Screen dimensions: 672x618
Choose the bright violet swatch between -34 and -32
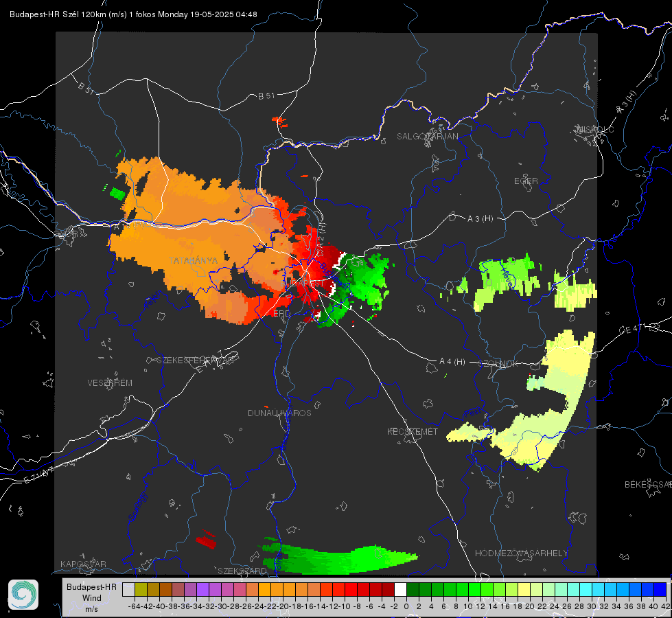(x=202, y=590)
